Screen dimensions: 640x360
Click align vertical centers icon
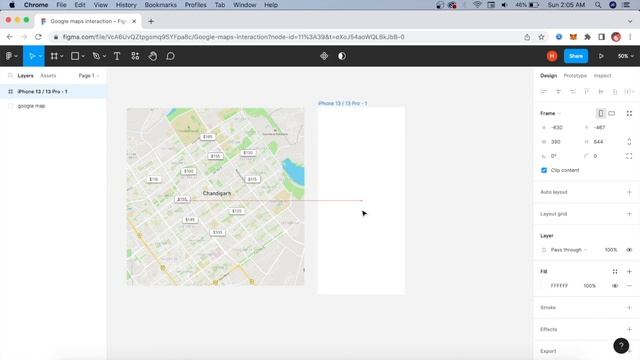601,91
